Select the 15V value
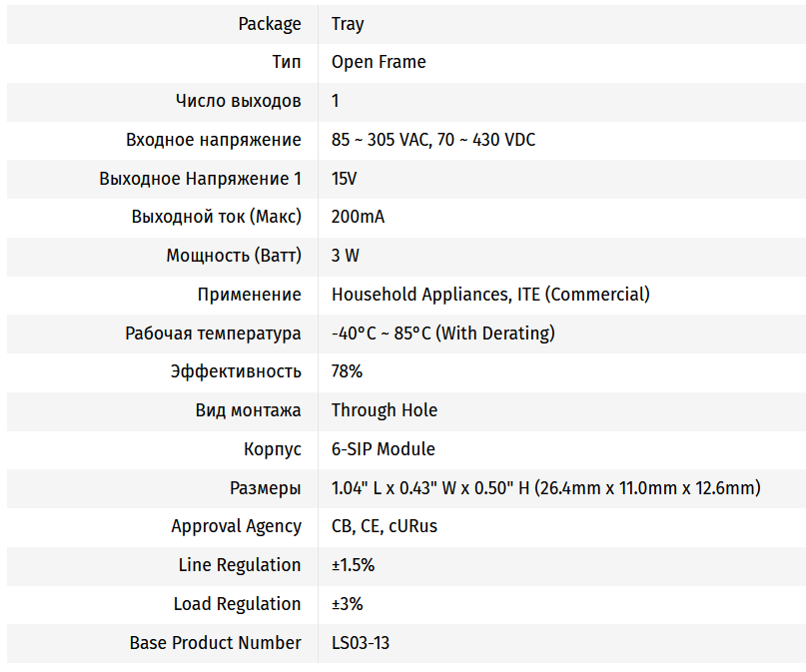Viewport: 806px width, 672px height. 344,179
